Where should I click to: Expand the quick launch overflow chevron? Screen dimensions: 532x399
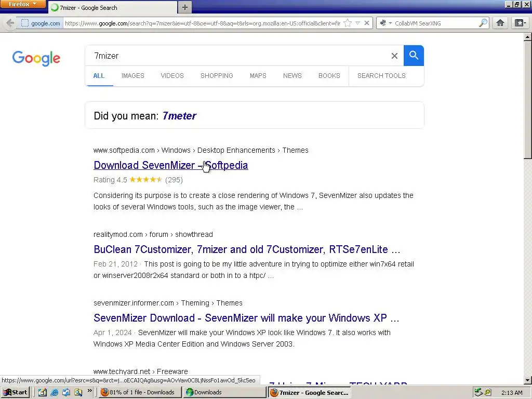89,391
